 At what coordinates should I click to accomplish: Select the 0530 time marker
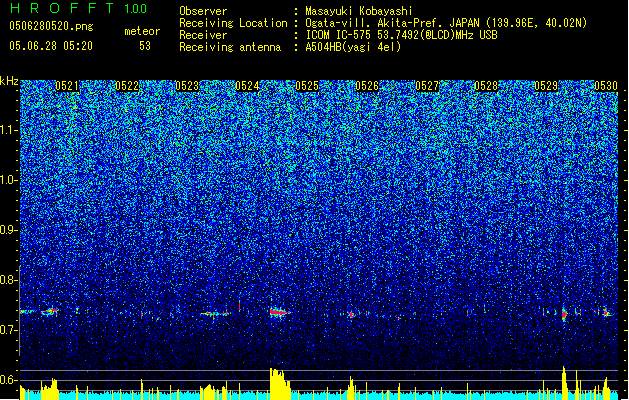606,86
